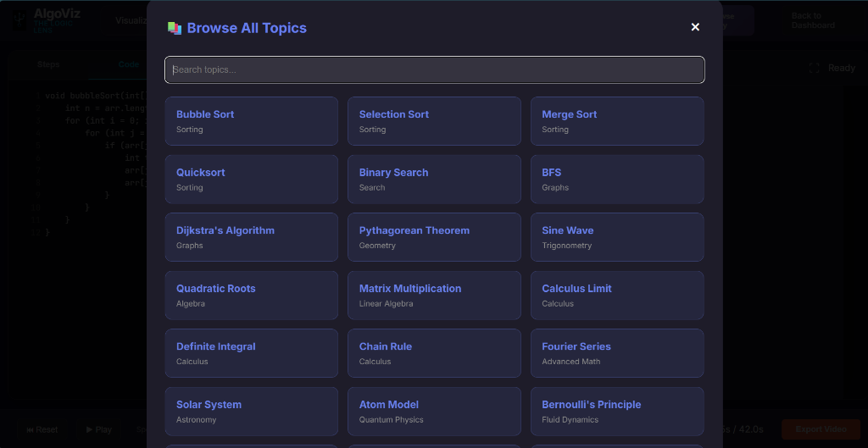
Task: Select the Calculus Limit topic card
Action: click(616, 295)
